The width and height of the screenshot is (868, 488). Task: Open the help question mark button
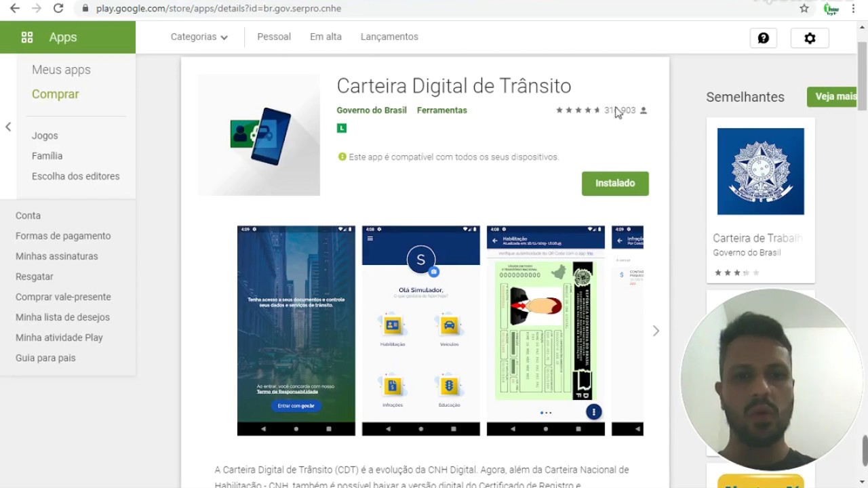pos(763,38)
